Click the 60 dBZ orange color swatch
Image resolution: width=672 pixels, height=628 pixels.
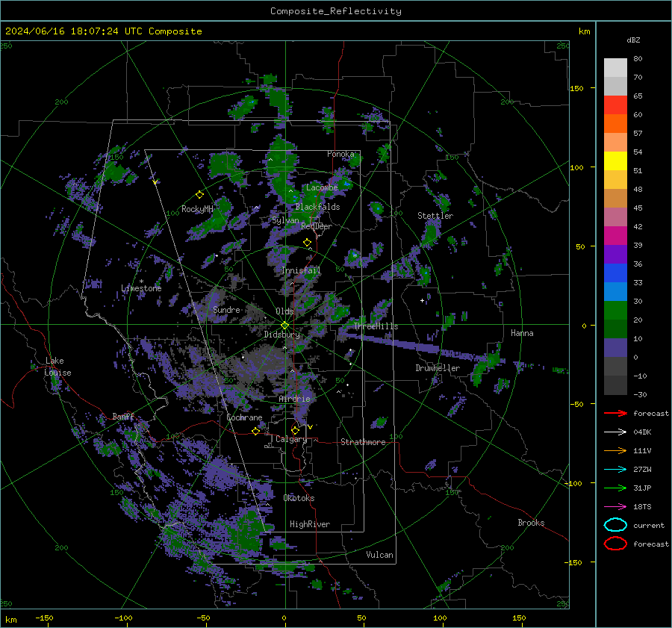coord(615,123)
